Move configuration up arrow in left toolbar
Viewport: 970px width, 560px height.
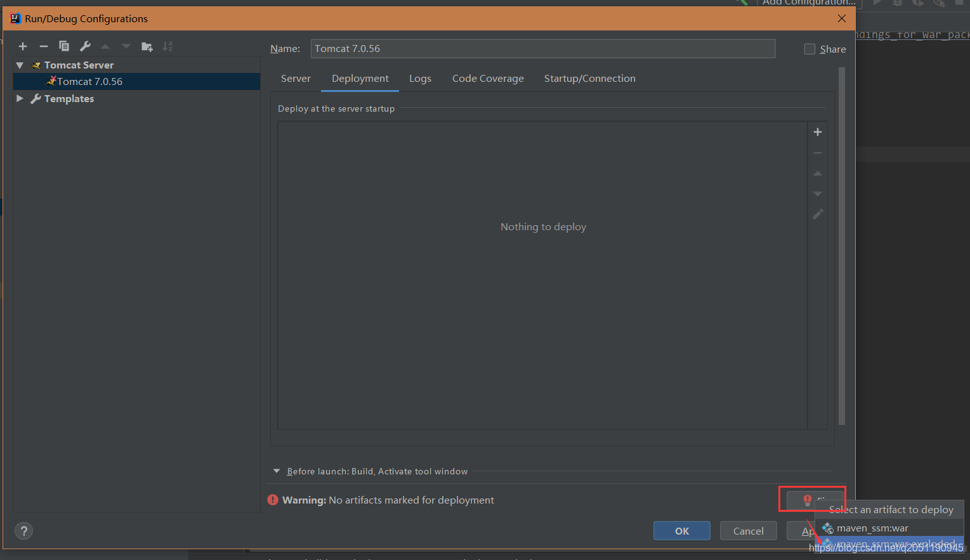coord(105,46)
